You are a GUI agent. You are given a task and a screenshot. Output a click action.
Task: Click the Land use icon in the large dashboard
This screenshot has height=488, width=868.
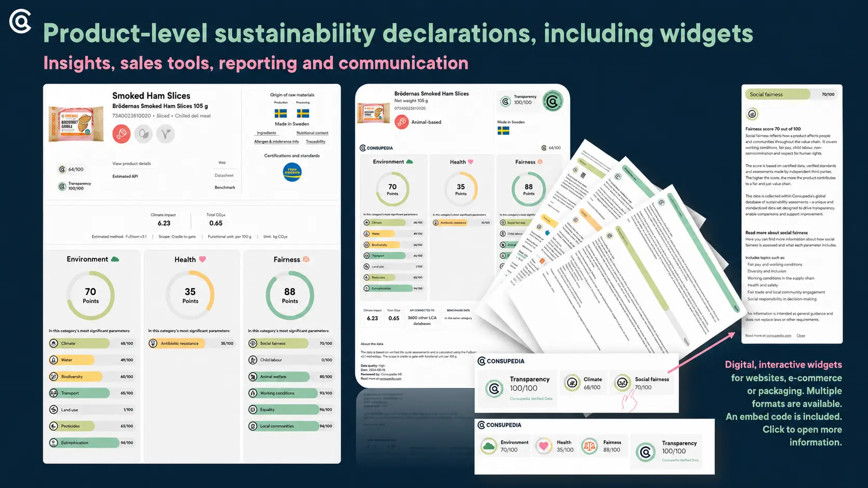tap(53, 410)
